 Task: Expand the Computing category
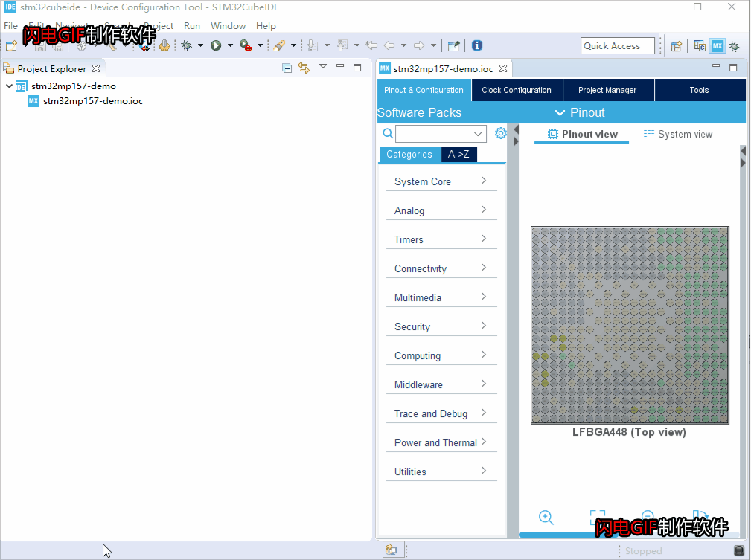(441, 355)
